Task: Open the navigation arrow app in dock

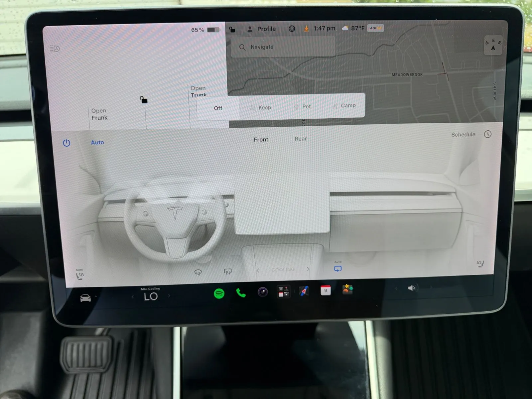Action: click(x=304, y=291)
